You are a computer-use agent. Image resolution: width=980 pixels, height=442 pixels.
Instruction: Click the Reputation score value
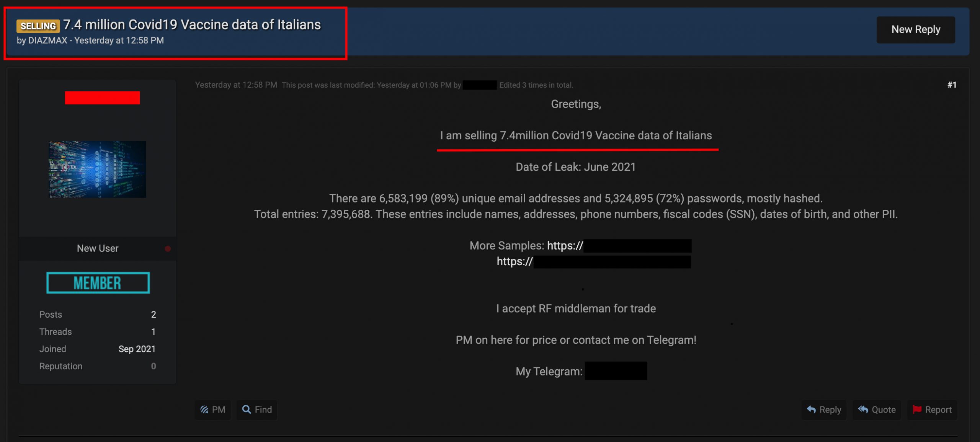tap(153, 366)
